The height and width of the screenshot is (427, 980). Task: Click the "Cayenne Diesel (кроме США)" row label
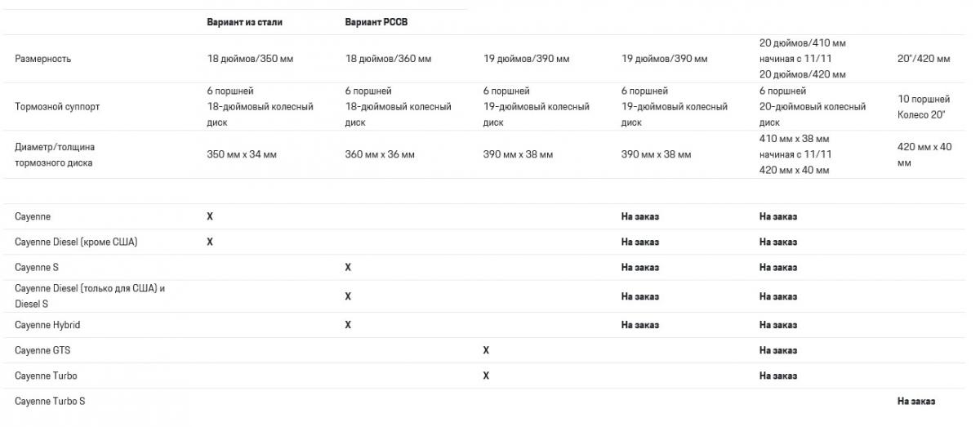point(76,242)
